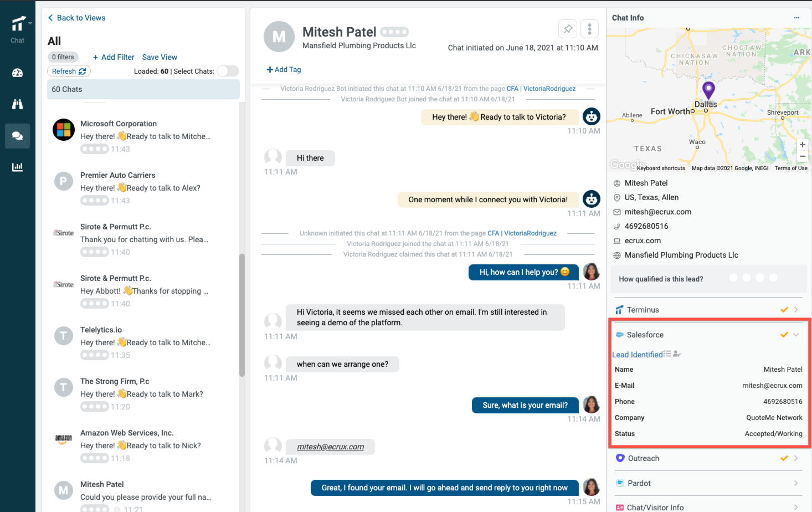Open the Terminus Chat logo menu

tap(18, 24)
